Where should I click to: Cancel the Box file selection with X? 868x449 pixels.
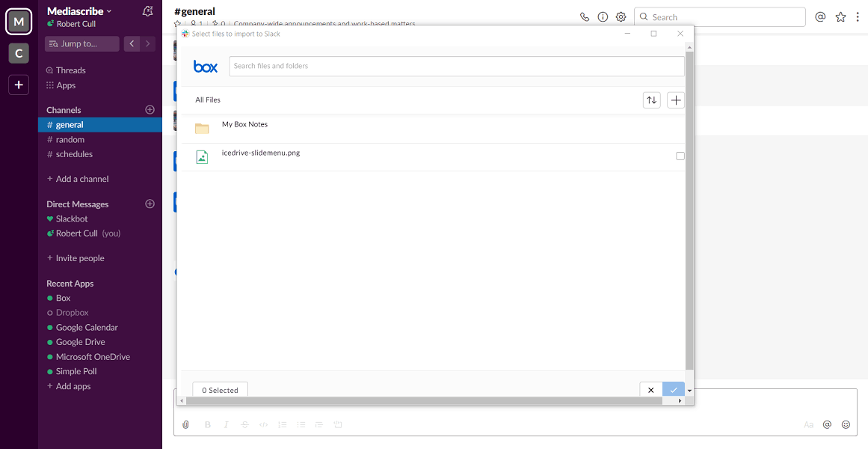point(651,390)
